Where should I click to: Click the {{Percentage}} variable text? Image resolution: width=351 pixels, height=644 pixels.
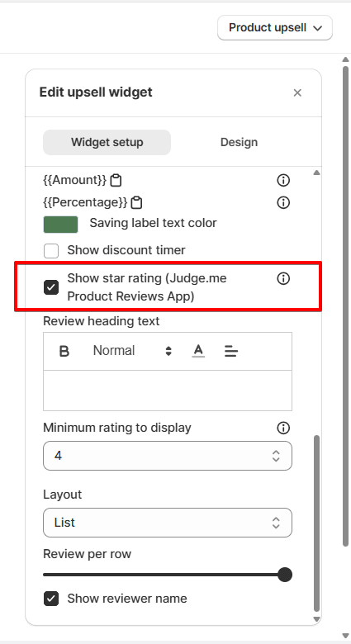click(x=85, y=202)
